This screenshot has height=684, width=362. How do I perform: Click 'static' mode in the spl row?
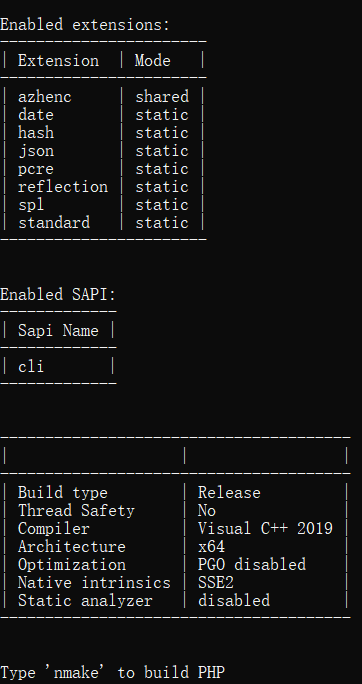162,205
